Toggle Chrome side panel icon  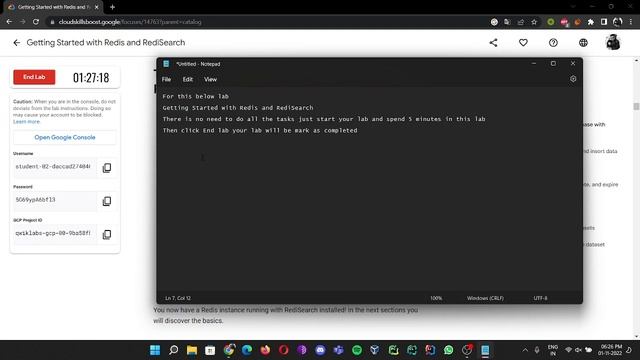pos(604,22)
